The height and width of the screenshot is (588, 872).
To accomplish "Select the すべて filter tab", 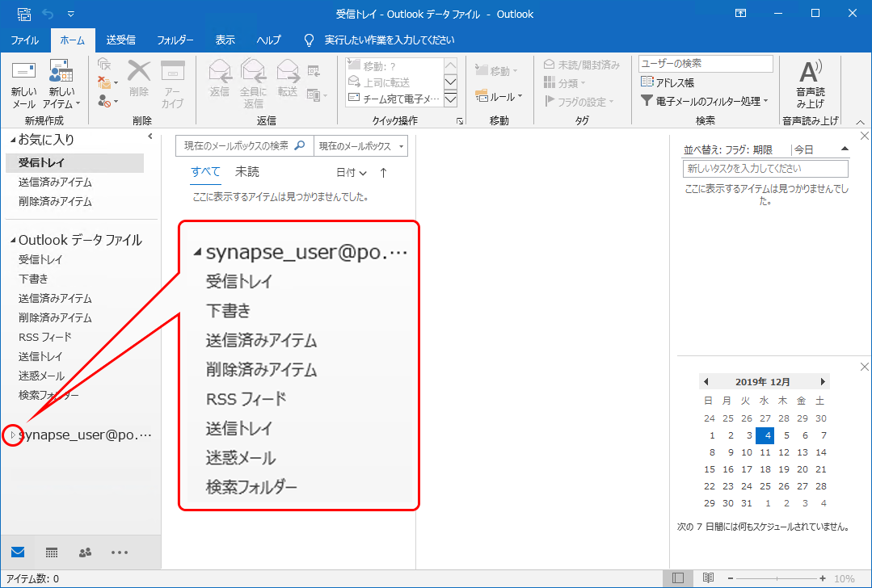I will pos(206,172).
